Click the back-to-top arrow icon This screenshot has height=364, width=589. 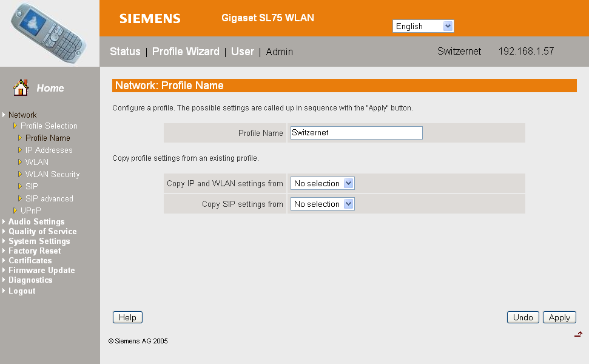coord(578,334)
